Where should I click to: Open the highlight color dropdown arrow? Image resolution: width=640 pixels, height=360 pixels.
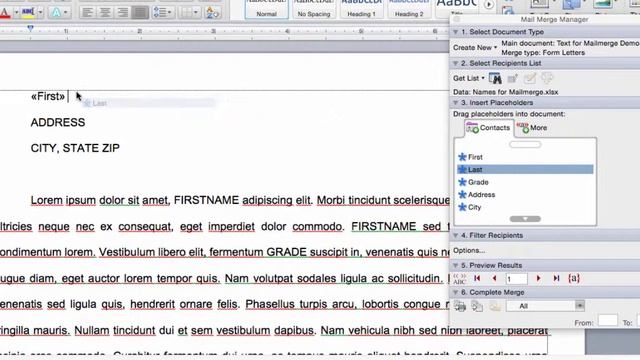(40, 13)
